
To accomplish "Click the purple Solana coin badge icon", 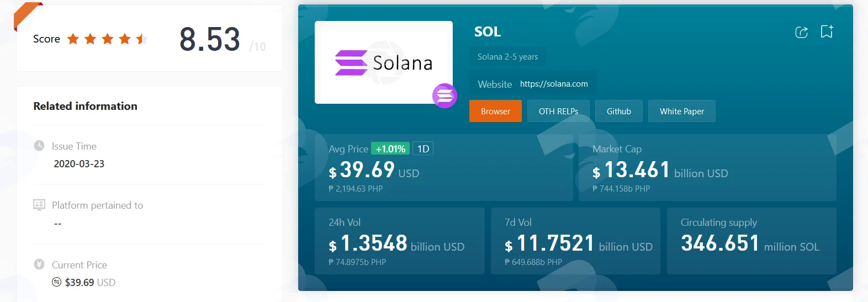I will tap(444, 96).
